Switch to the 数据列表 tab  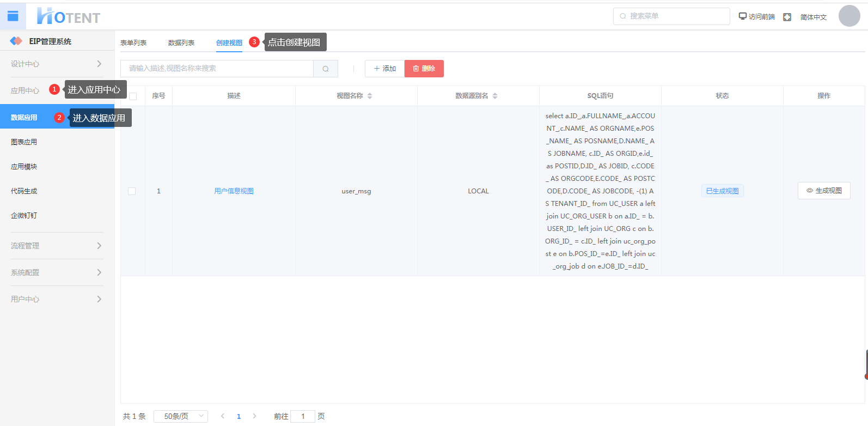pyautogui.click(x=181, y=42)
